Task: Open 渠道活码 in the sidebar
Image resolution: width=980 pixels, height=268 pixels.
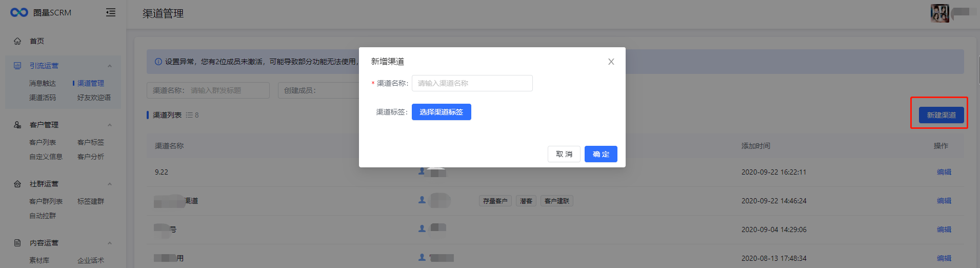Action: click(x=43, y=98)
